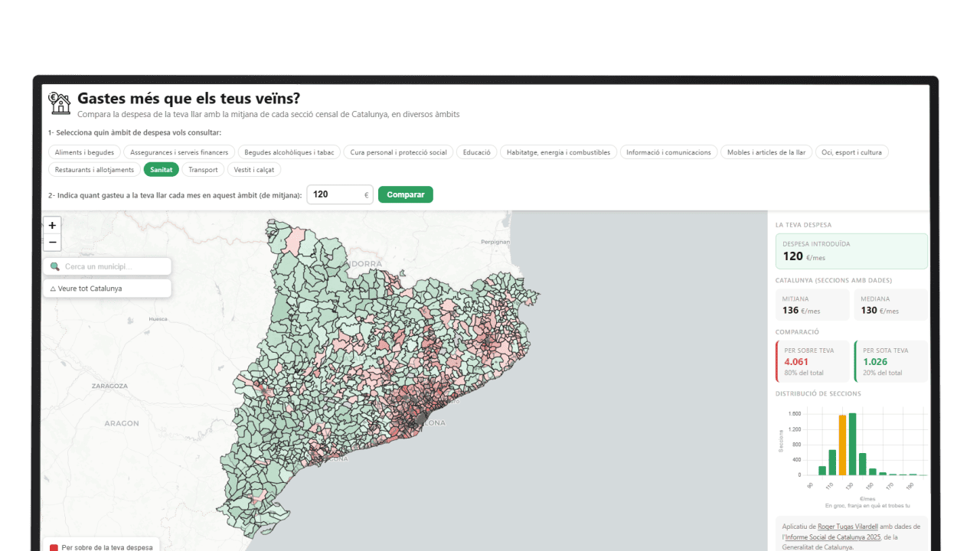Image resolution: width=980 pixels, height=551 pixels.
Task: Select Restaurants i allotjaments chip
Action: click(94, 169)
